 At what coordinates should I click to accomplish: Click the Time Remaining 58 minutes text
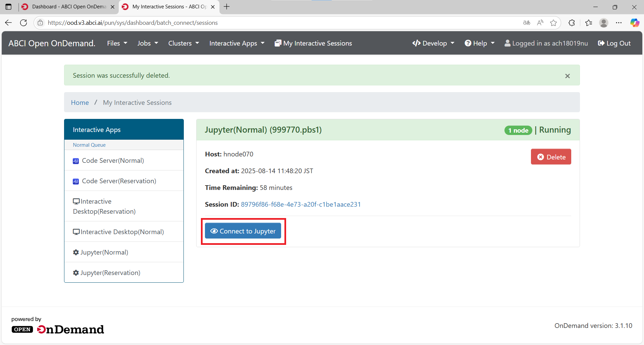(x=249, y=188)
